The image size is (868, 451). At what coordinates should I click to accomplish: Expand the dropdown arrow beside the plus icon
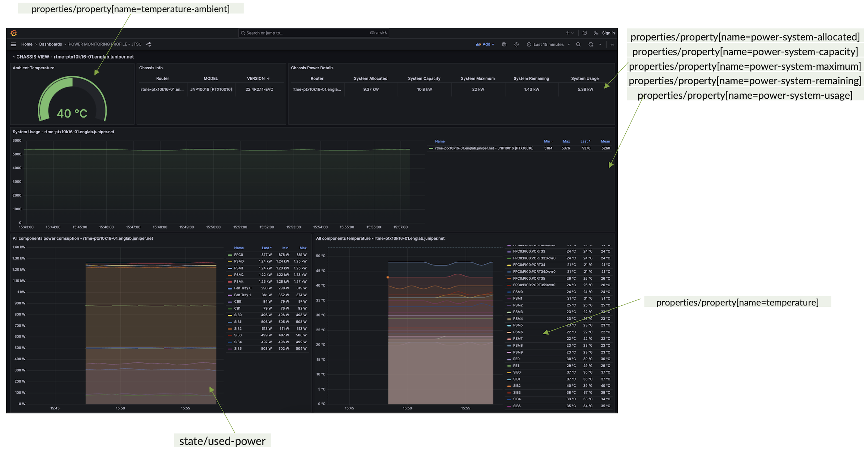coord(573,33)
